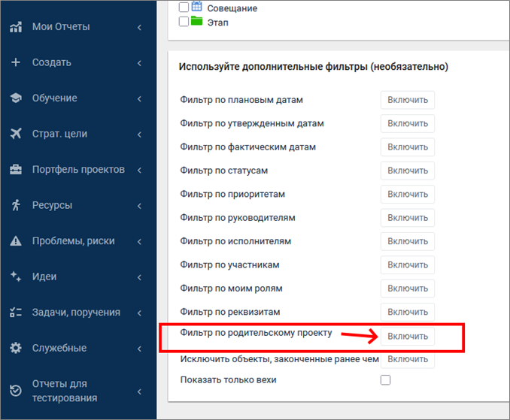Viewport: 510px width, 420px height.
Task: Click the green folder icon next to Этап
Action: click(x=196, y=22)
